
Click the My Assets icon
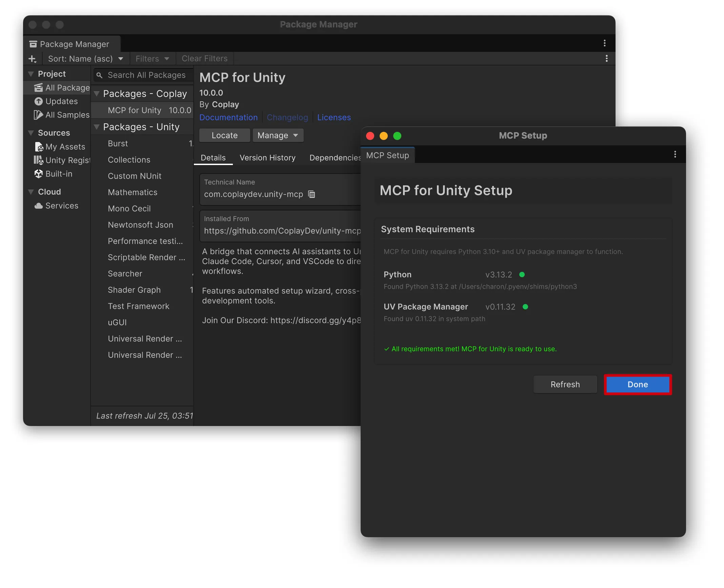click(39, 147)
